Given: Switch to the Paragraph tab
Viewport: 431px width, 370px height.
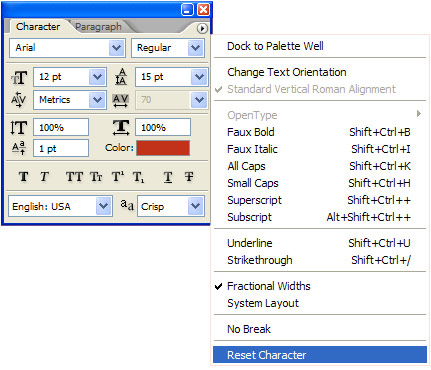Looking at the screenshot, I should tap(98, 27).
